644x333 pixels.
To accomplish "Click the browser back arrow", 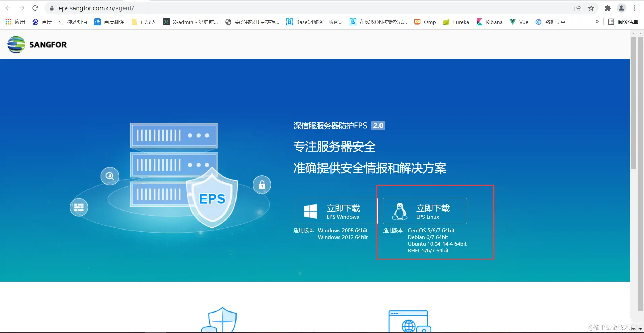I will 8,8.
